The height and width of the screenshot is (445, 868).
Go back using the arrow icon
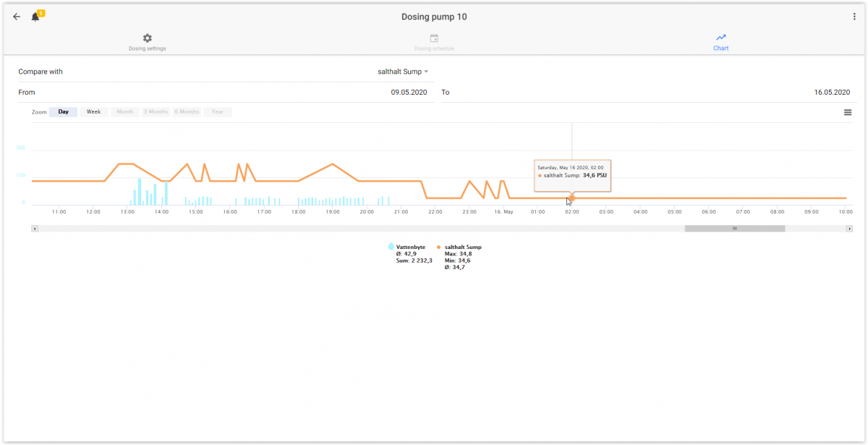click(17, 17)
